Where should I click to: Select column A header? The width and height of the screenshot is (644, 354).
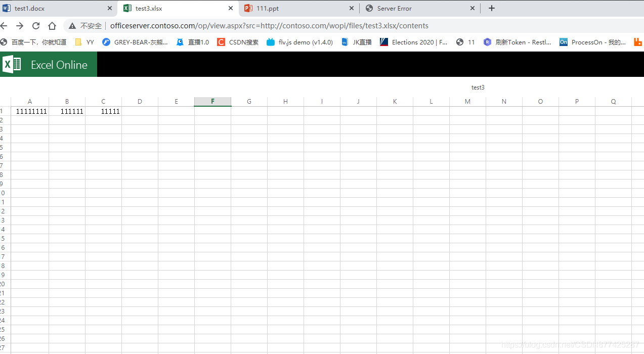coord(30,102)
